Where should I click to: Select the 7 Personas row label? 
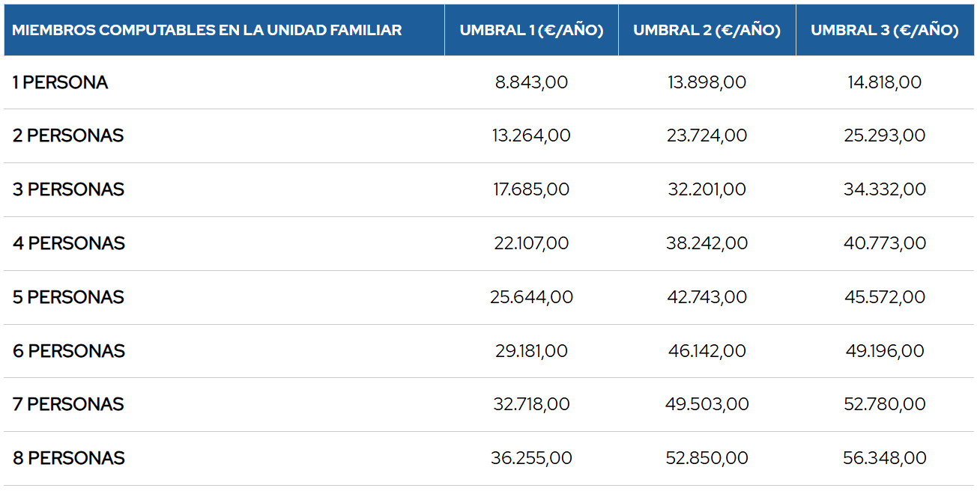pyautogui.click(x=68, y=404)
